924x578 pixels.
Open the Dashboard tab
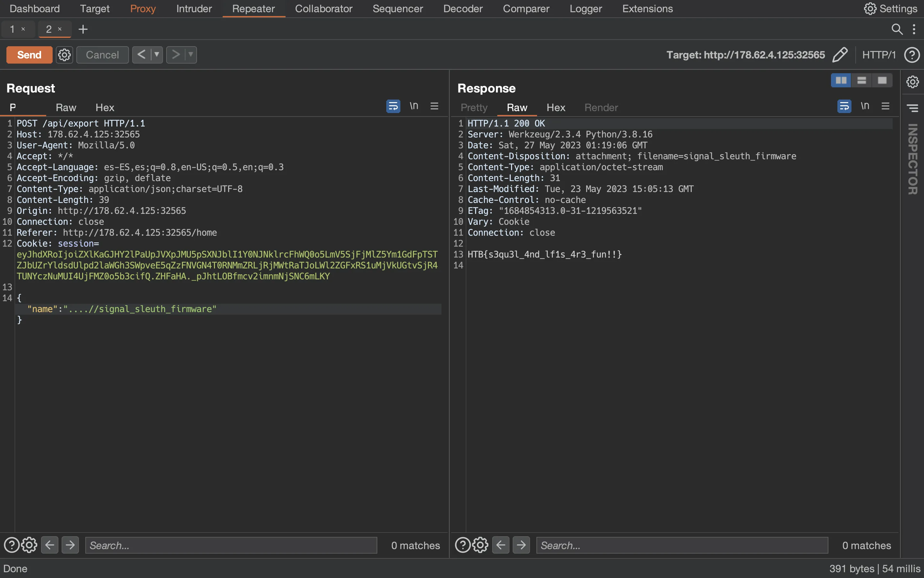(x=35, y=8)
